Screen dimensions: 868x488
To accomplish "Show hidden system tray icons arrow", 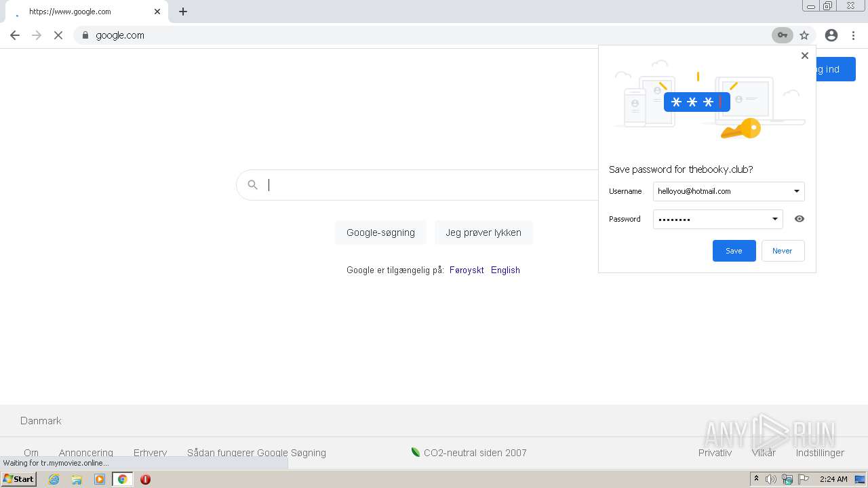I will coord(757,479).
